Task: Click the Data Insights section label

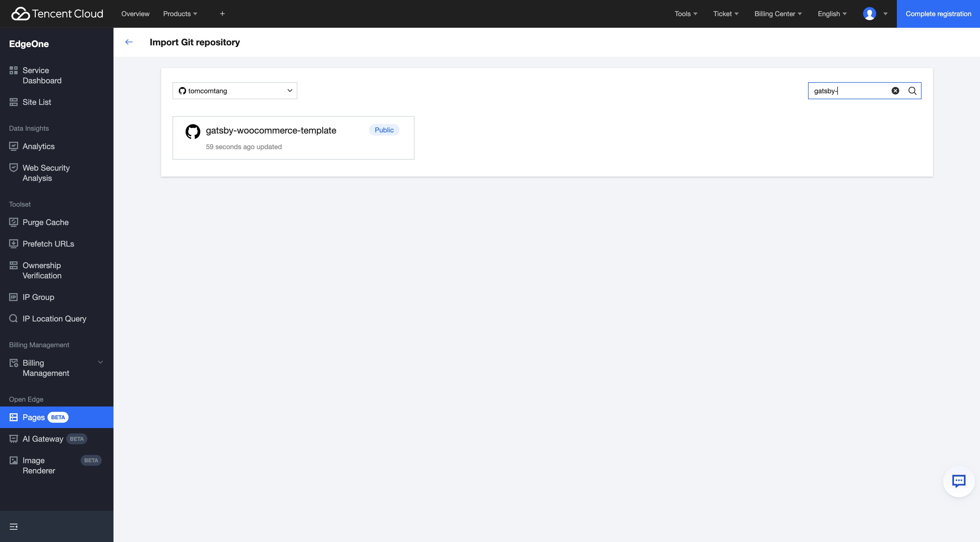Action: pyautogui.click(x=29, y=128)
